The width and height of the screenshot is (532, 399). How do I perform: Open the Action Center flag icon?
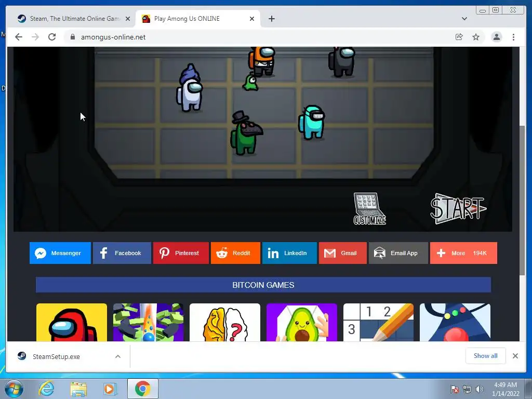point(455,389)
